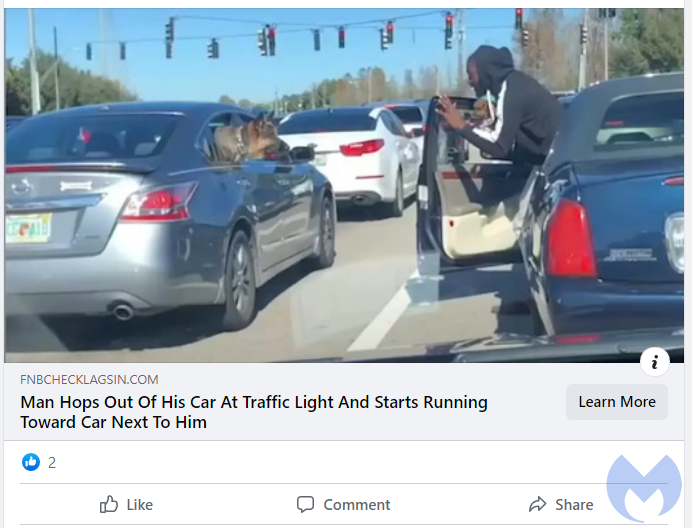Open the Learn More button

click(617, 402)
